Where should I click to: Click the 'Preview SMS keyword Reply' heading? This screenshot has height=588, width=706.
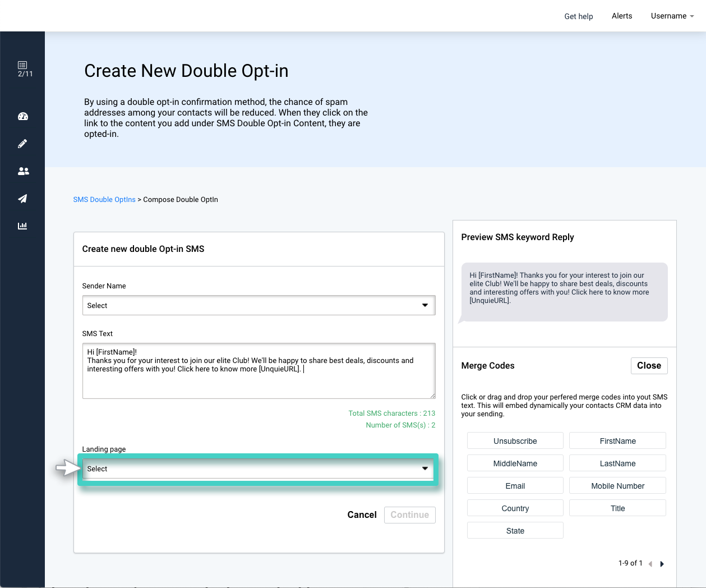518,237
